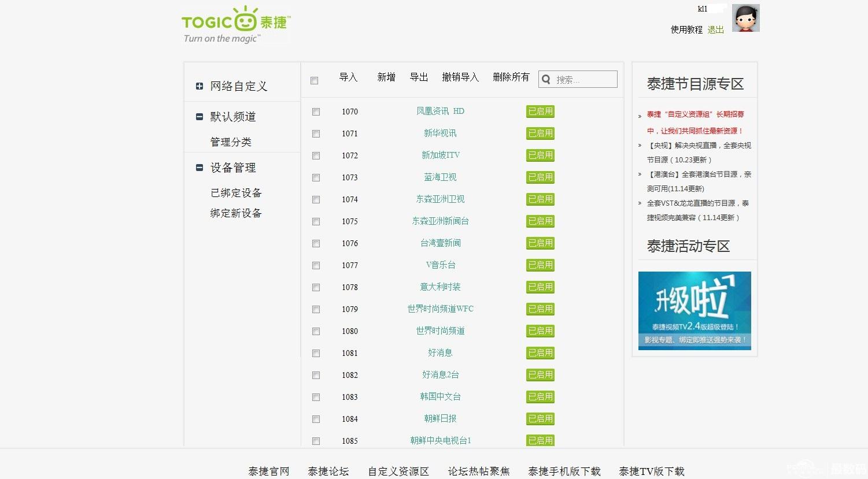Click the username kl1

(703, 9)
